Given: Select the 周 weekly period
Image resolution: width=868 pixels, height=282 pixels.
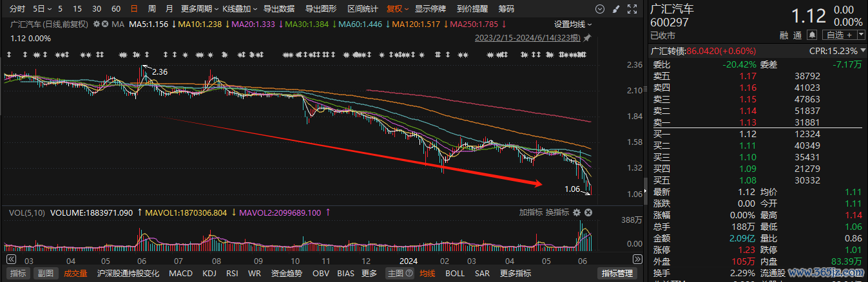Looking at the screenshot, I should pyautogui.click(x=151, y=9).
